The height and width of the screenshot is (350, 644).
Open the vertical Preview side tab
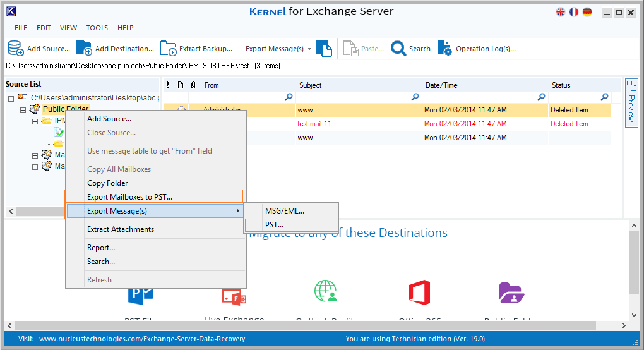pos(631,103)
